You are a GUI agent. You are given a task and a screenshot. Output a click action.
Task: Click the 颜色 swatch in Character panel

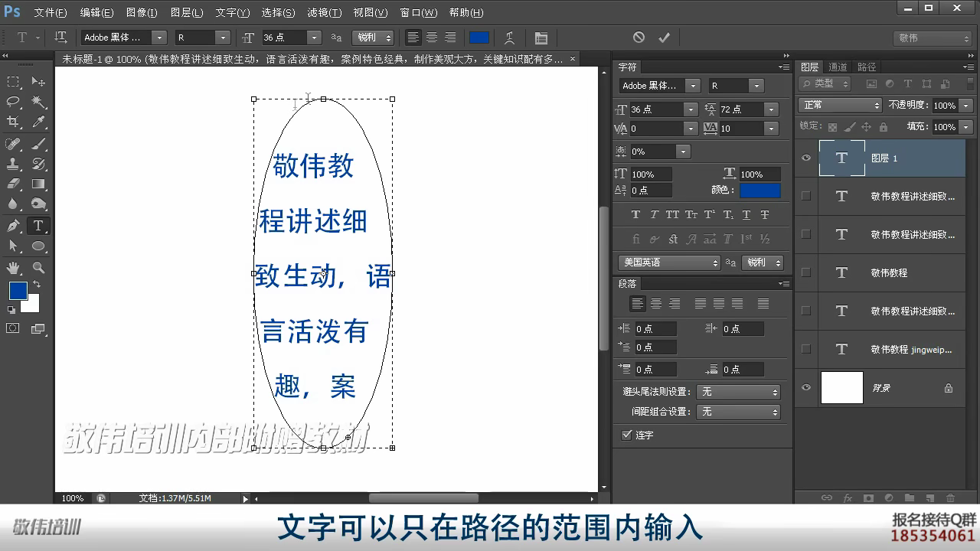tap(760, 190)
